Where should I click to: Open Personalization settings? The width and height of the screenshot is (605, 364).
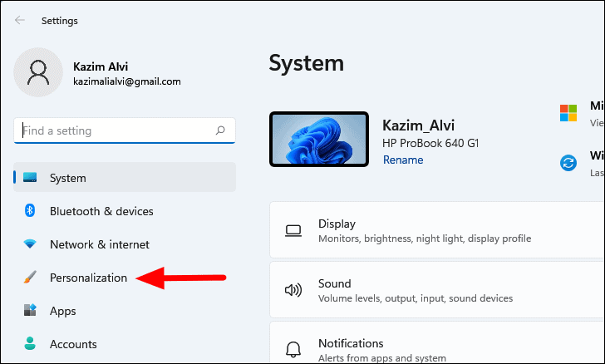(x=88, y=278)
